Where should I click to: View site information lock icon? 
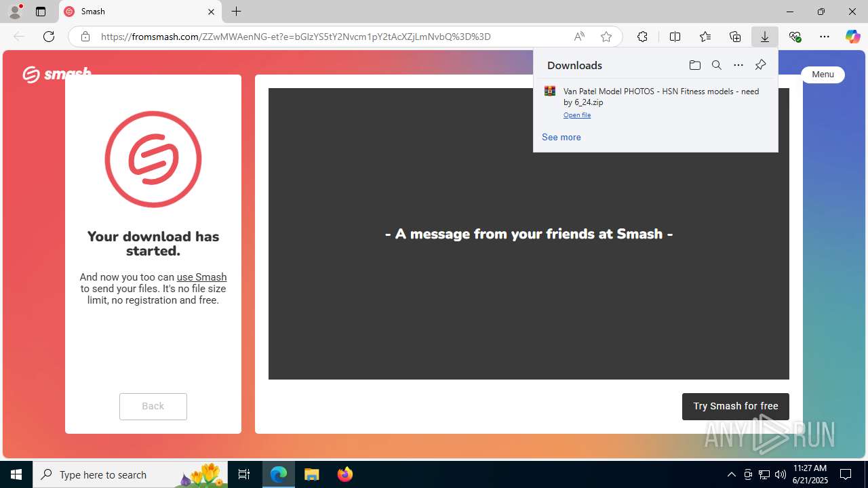85,37
